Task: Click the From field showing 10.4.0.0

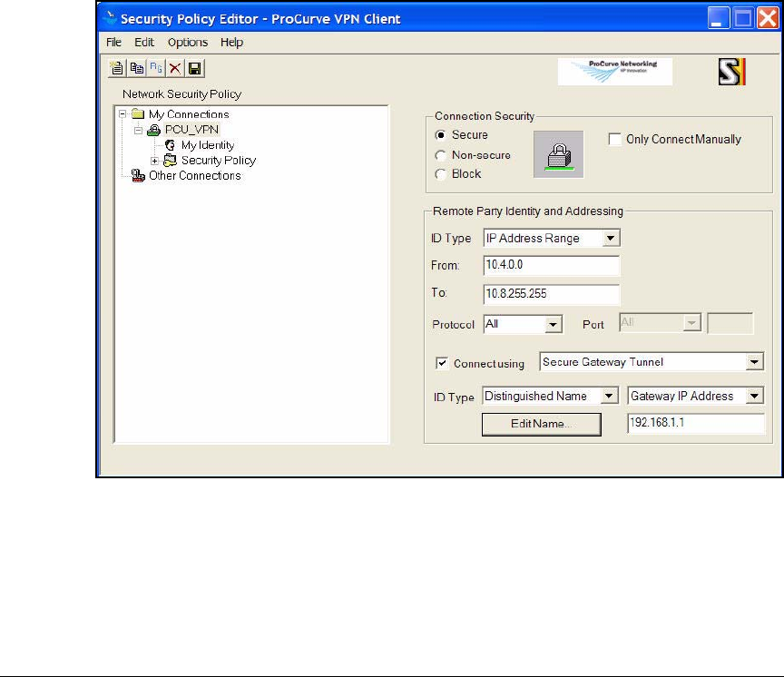Action: (x=552, y=265)
